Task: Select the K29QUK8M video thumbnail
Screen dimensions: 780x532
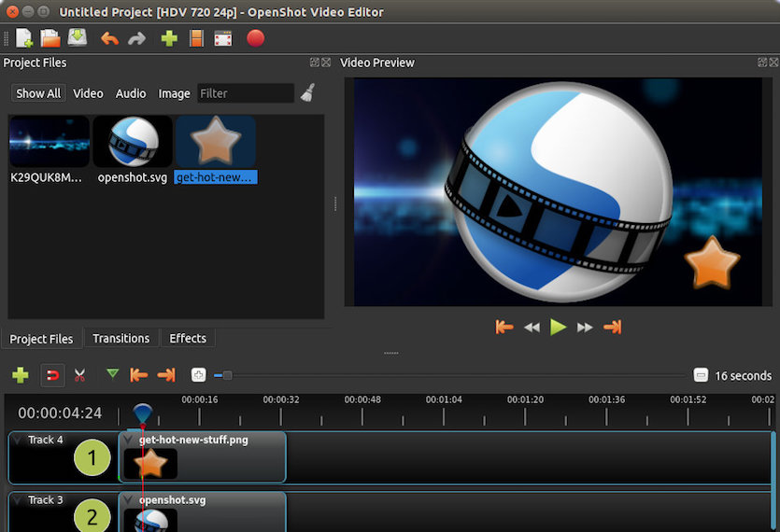Action: click(x=50, y=142)
